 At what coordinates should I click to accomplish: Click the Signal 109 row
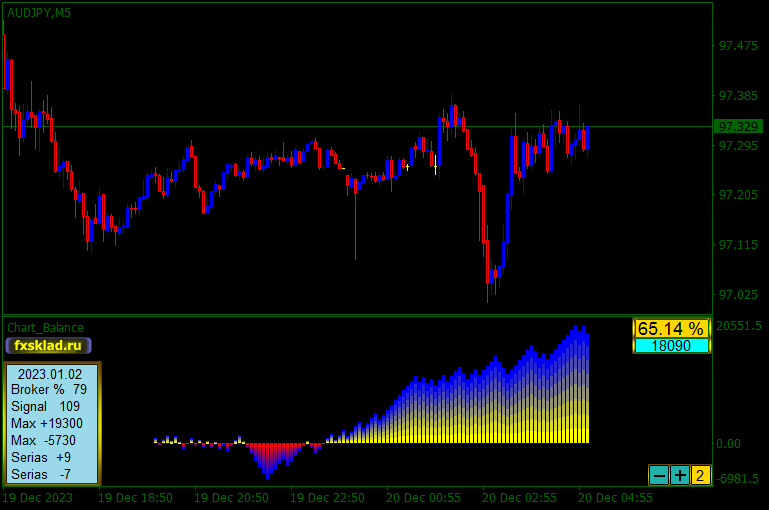pyautogui.click(x=45, y=407)
